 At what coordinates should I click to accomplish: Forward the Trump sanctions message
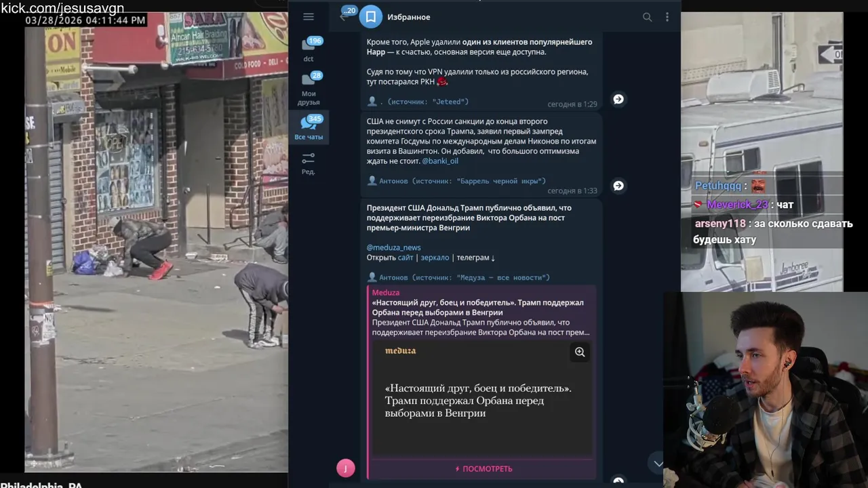(618, 186)
